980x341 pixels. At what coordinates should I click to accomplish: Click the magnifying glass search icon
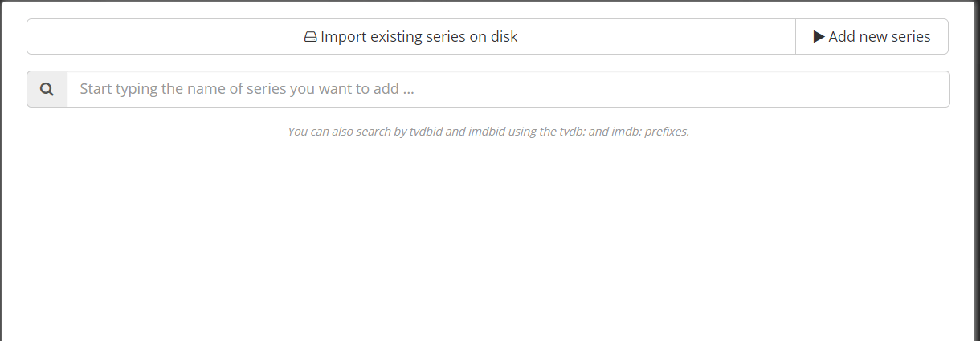click(x=47, y=89)
